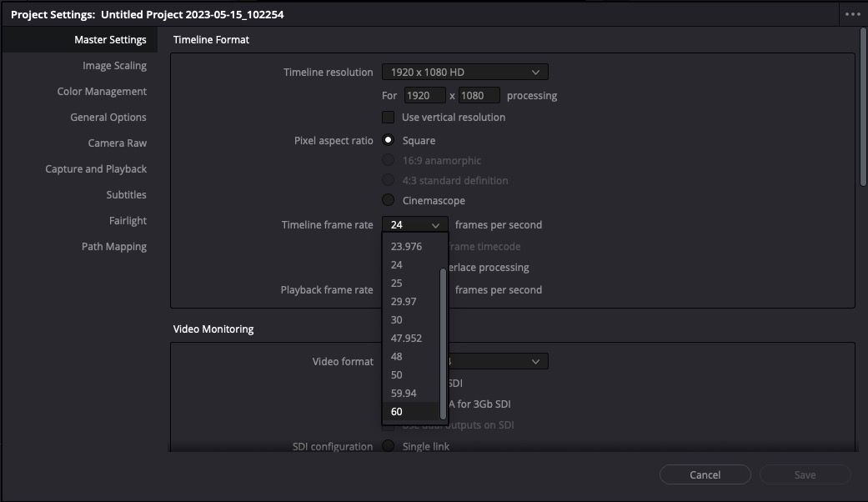Select Single link SDI configuration

(x=389, y=446)
